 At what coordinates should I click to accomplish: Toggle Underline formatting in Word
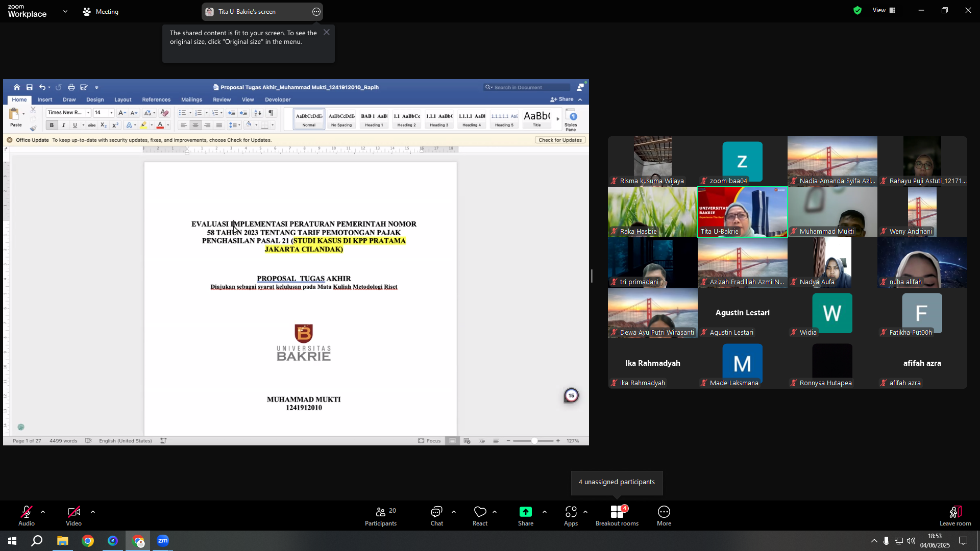(75, 125)
